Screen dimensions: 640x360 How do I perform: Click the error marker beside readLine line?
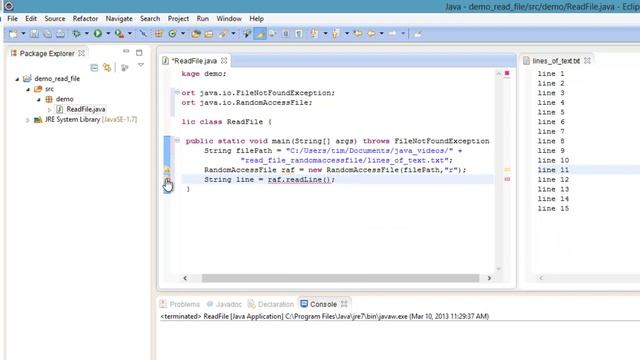point(167,180)
